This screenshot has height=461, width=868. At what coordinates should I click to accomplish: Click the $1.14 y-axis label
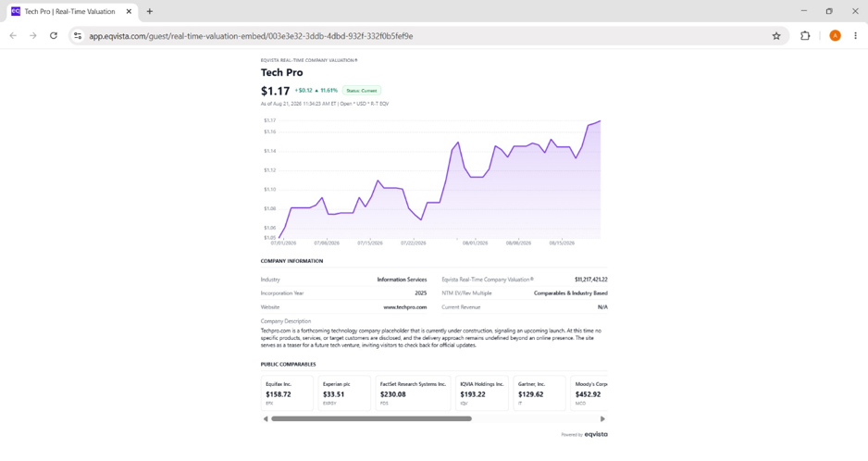pyautogui.click(x=269, y=151)
